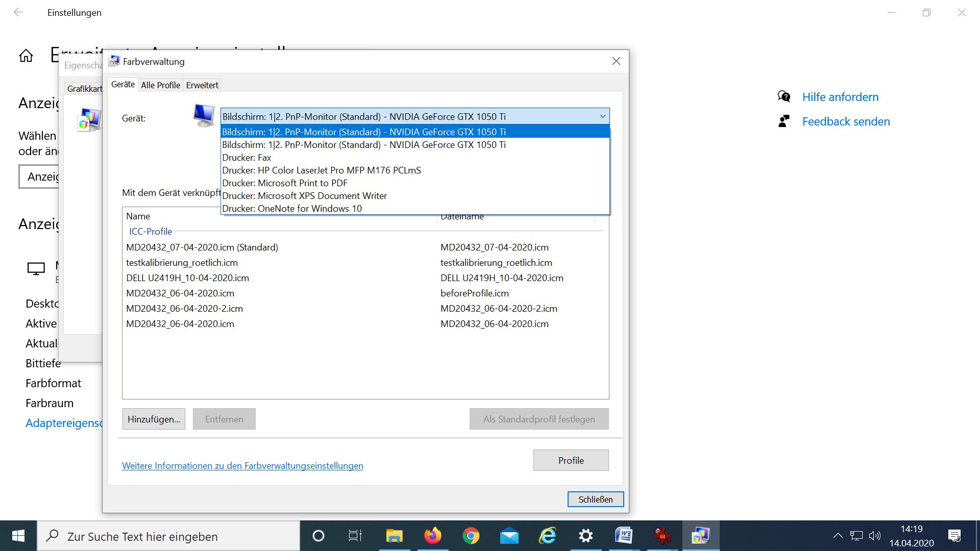Click the Hinzufügen button
980x551 pixels.
154,419
